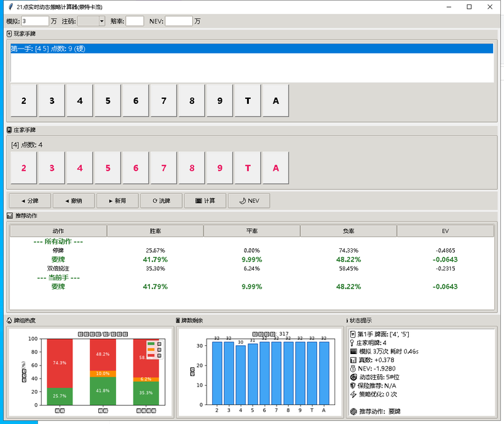Click the 胜率 column header
Viewport: 504px width, 424px height.
155,231
